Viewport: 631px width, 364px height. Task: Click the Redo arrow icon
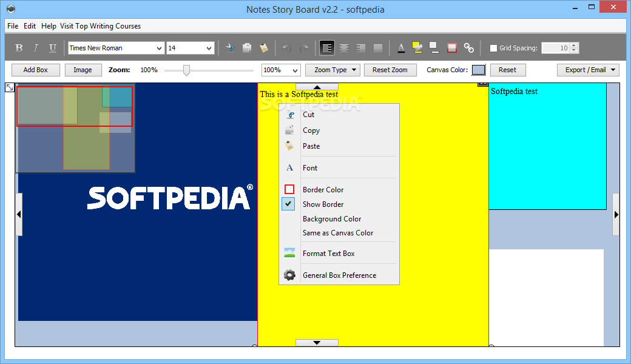[x=304, y=48]
